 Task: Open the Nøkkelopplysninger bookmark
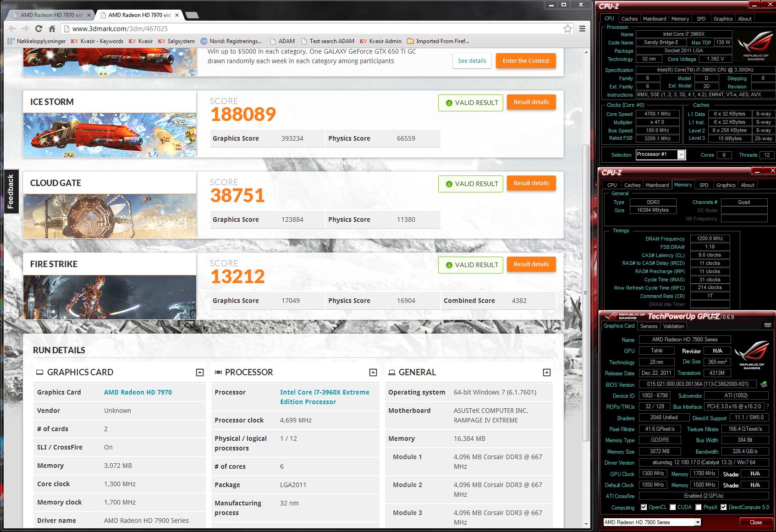pos(37,41)
